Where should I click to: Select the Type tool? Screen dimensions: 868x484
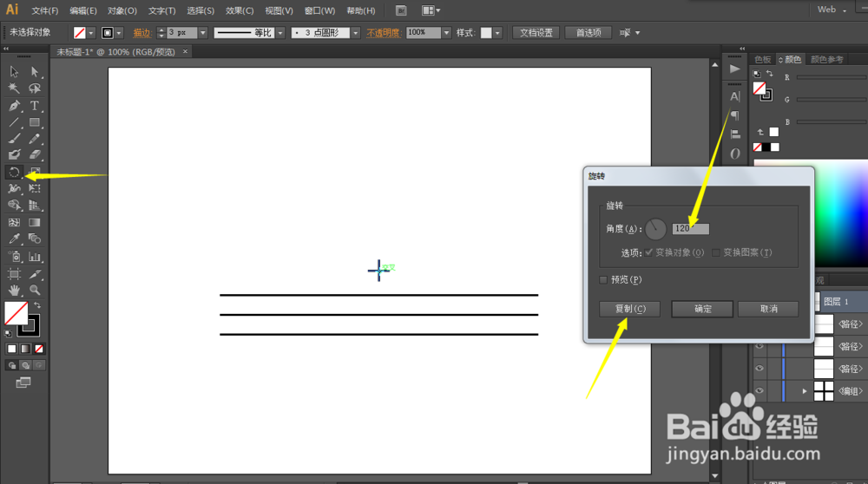click(x=35, y=106)
